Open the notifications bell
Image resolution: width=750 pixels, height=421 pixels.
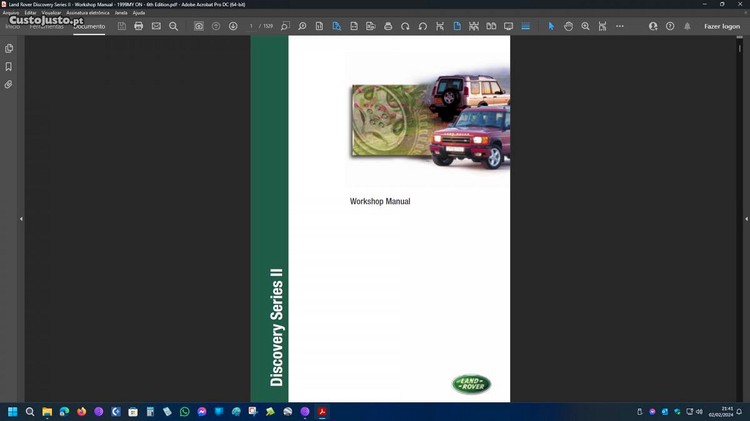686,26
